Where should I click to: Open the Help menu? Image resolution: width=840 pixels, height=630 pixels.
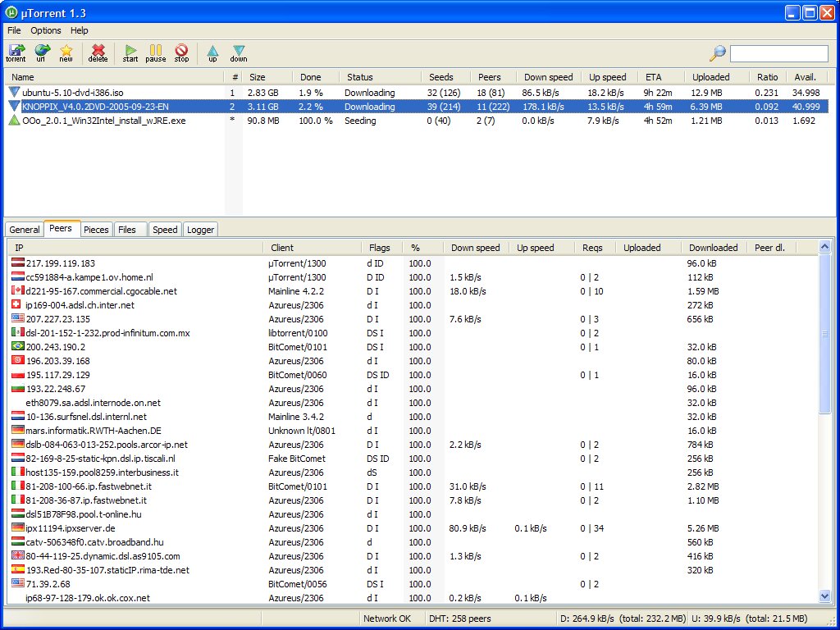pos(80,30)
